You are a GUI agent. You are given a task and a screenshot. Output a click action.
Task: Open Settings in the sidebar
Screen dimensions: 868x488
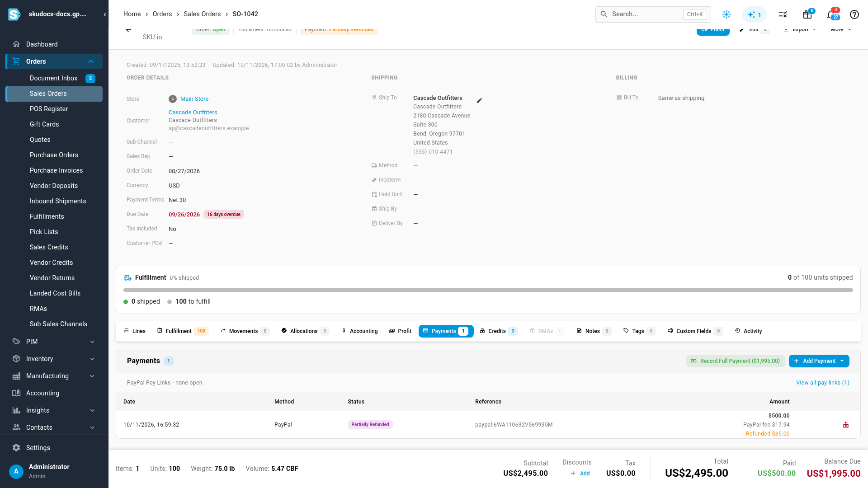click(x=54, y=448)
